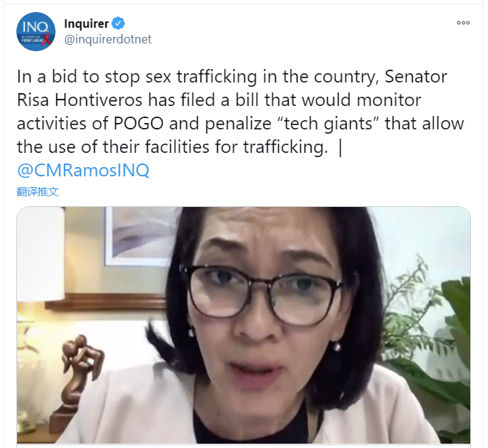This screenshot has width=488, height=448.
Task: Open the @inquirerdotnet handle link
Action: [x=107, y=40]
